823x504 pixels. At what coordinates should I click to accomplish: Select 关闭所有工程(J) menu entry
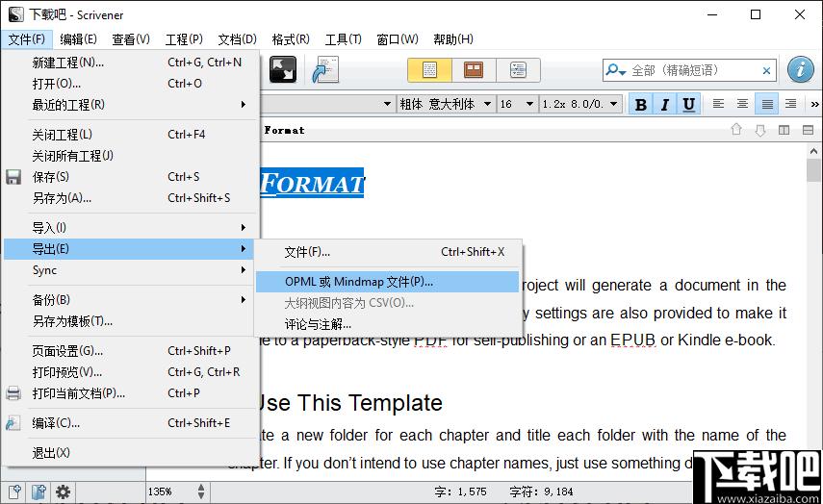[131, 156]
